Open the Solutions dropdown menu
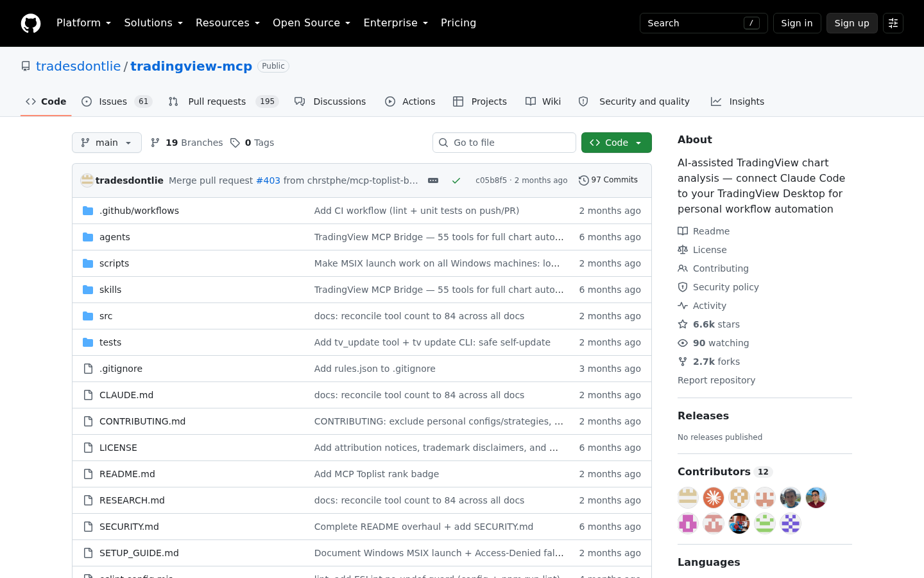 (153, 23)
